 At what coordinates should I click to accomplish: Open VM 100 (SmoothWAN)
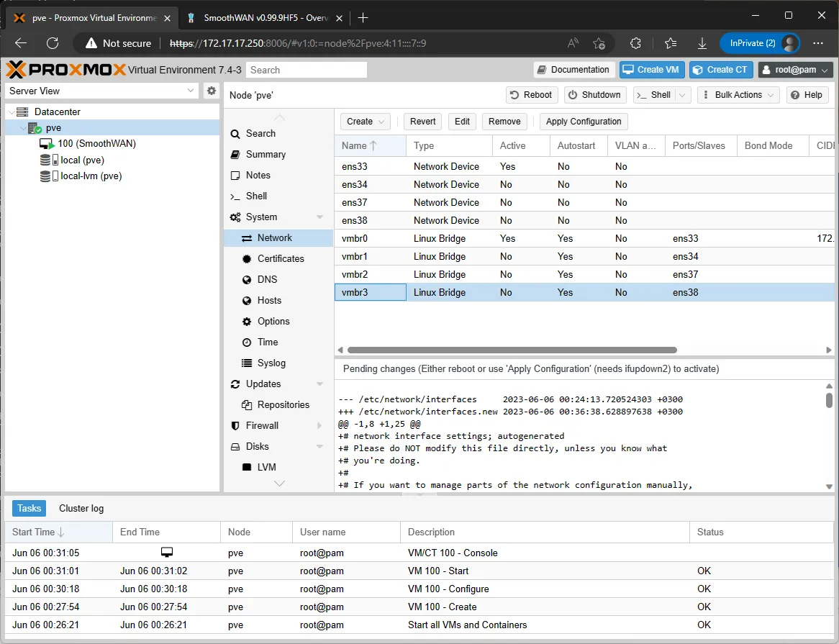97,143
